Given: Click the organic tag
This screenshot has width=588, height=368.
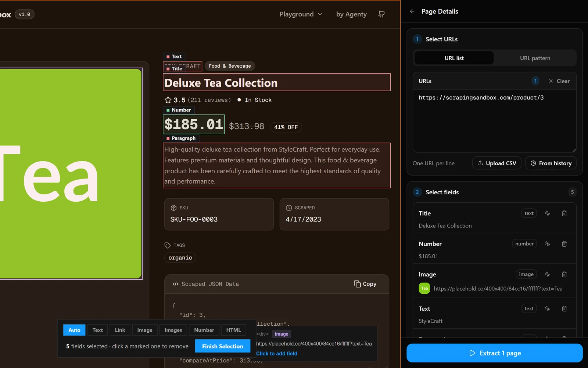Looking at the screenshot, I should [180, 258].
